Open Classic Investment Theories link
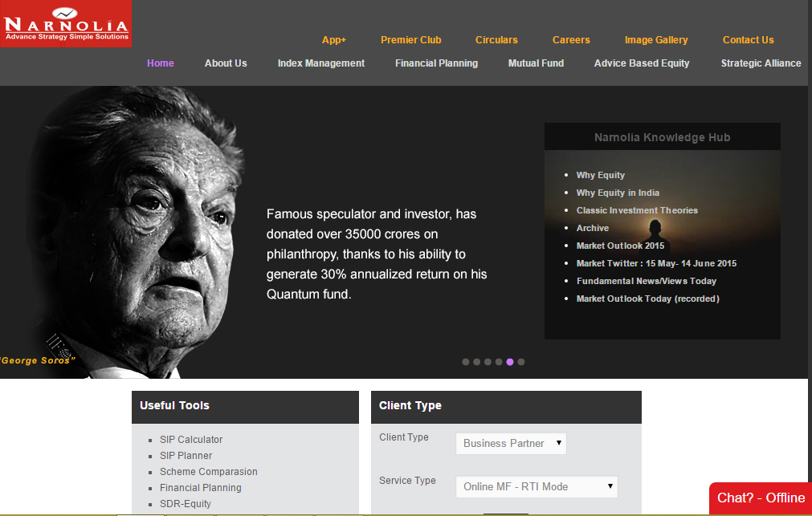 (637, 210)
